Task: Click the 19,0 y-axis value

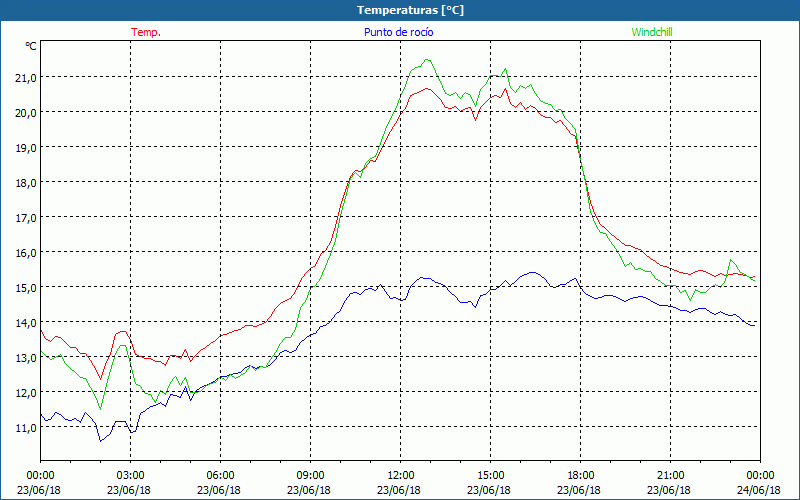Action: pos(27,147)
